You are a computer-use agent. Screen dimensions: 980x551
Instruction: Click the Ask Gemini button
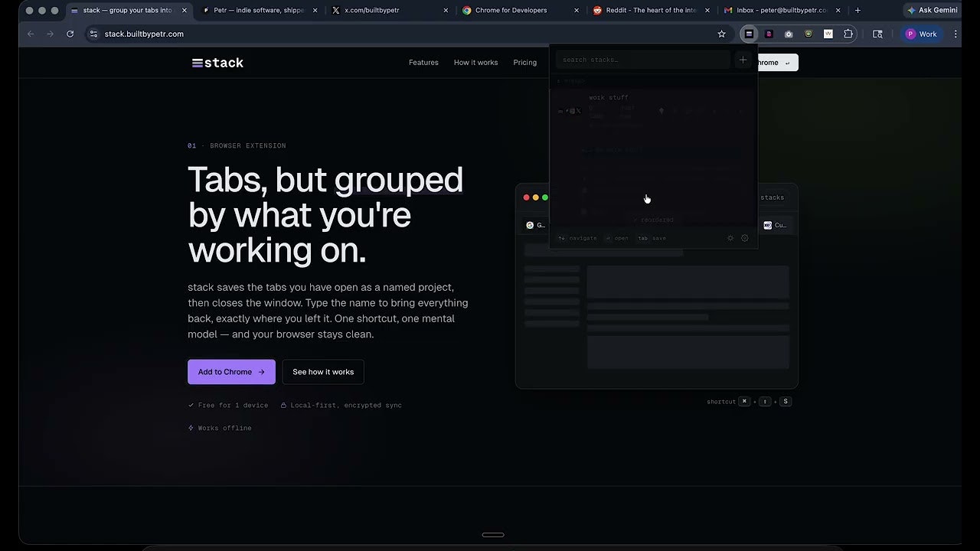[x=933, y=11]
